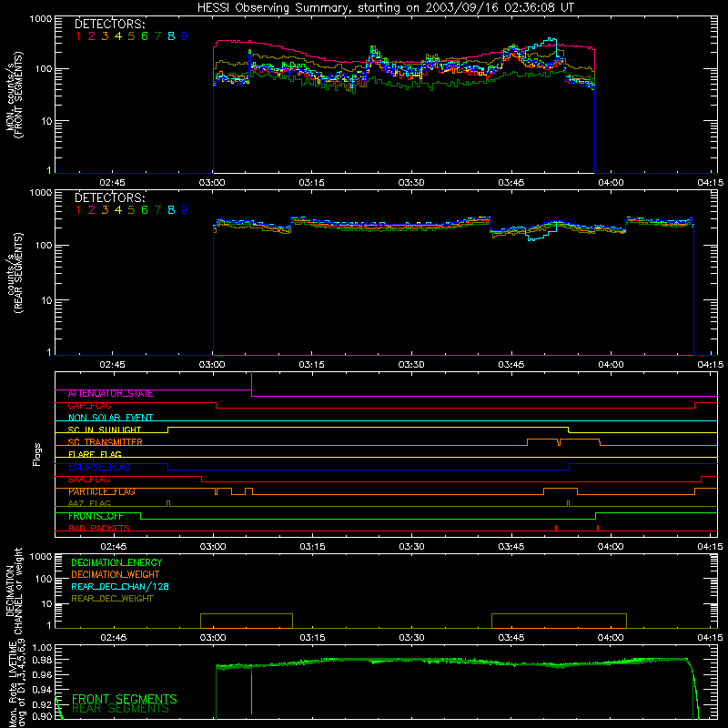
Task: Click green detector 6 in rear segments legend
Action: pos(145,210)
